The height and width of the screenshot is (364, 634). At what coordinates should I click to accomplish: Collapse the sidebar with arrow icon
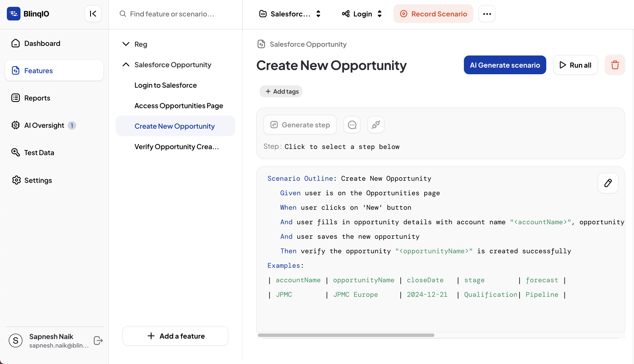click(93, 14)
